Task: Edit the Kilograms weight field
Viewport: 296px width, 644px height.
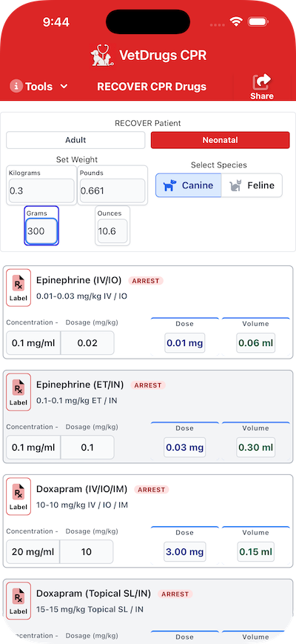Action: (x=41, y=190)
